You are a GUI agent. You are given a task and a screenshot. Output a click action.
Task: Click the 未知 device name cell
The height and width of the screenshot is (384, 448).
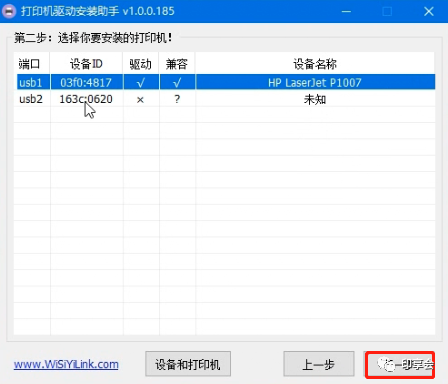(x=315, y=99)
